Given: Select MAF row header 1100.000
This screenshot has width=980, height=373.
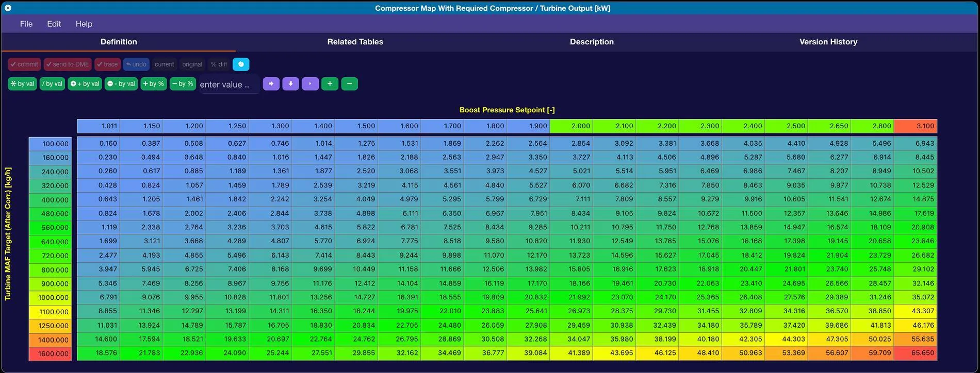Looking at the screenshot, I should (x=50, y=312).
